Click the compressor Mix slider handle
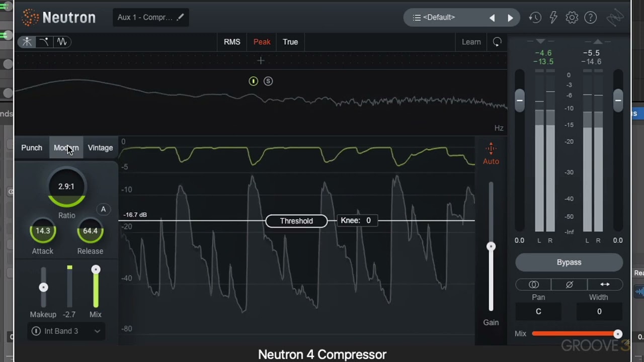This screenshot has height=362, width=644. [x=96, y=270]
